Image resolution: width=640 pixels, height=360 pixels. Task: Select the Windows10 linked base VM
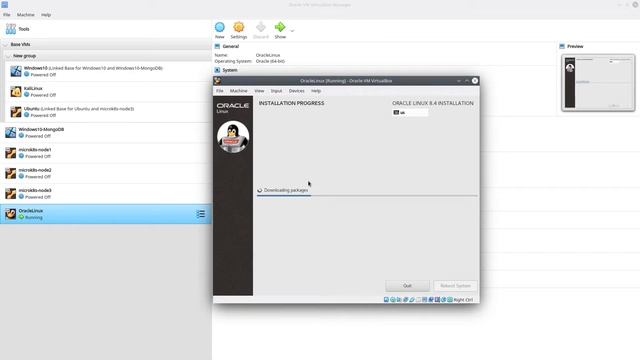[x=109, y=71]
